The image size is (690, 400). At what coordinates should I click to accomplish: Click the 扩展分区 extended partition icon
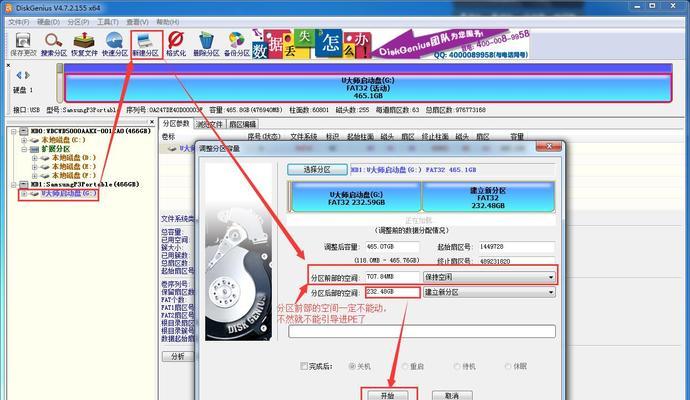click(34, 149)
